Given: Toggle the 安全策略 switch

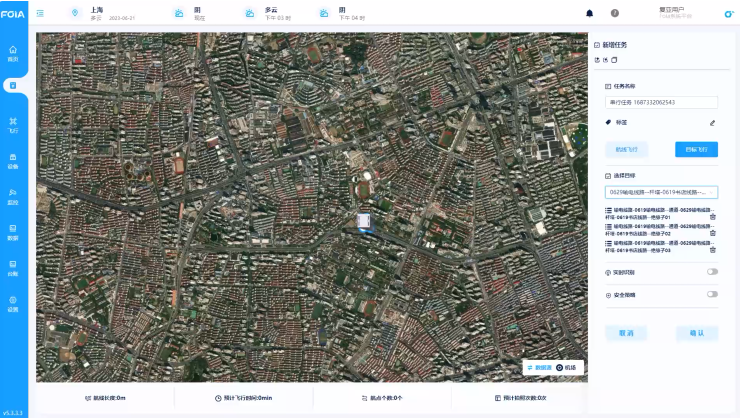Looking at the screenshot, I should click(712, 294).
